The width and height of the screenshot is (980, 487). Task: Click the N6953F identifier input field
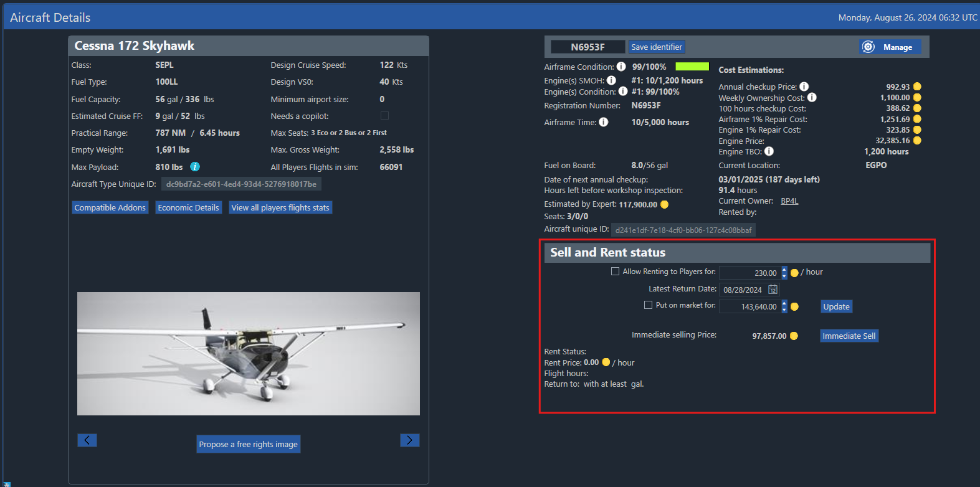tap(588, 47)
